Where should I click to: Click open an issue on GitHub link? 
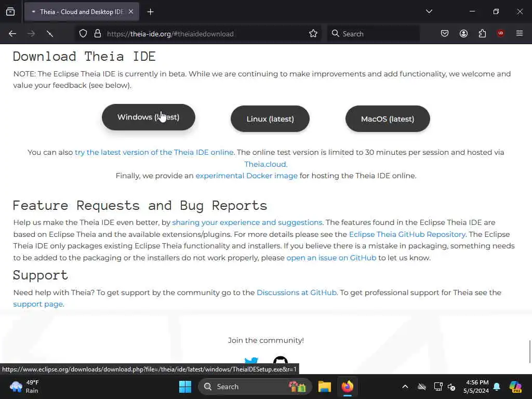tap(331, 258)
